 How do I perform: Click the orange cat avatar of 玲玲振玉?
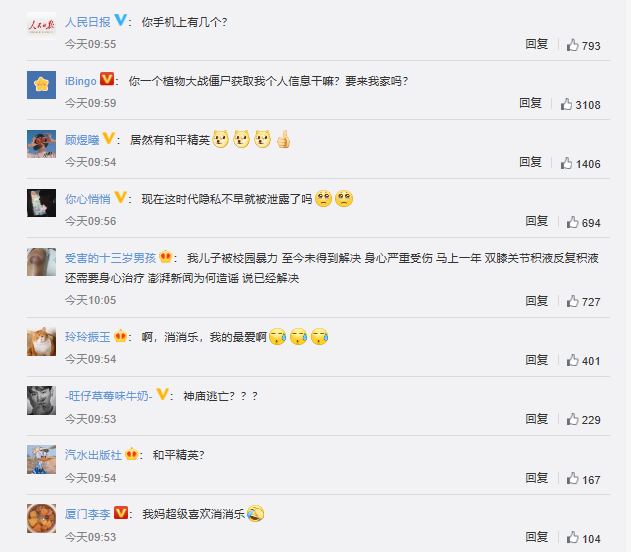click(41, 341)
